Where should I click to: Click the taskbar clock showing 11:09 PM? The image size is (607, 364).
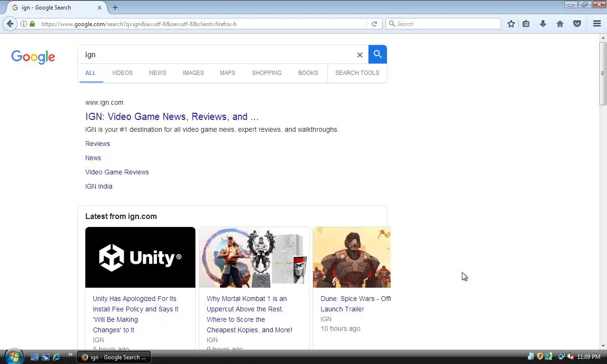tap(589, 357)
